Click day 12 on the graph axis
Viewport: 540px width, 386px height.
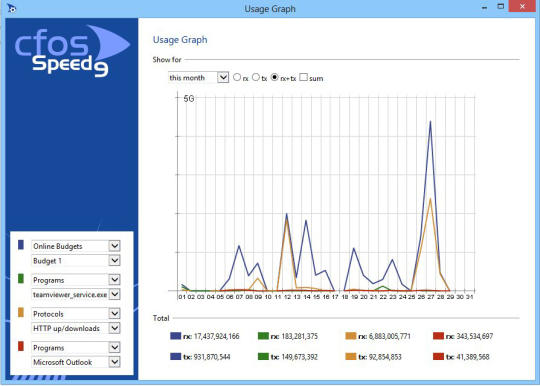pyautogui.click(x=287, y=297)
